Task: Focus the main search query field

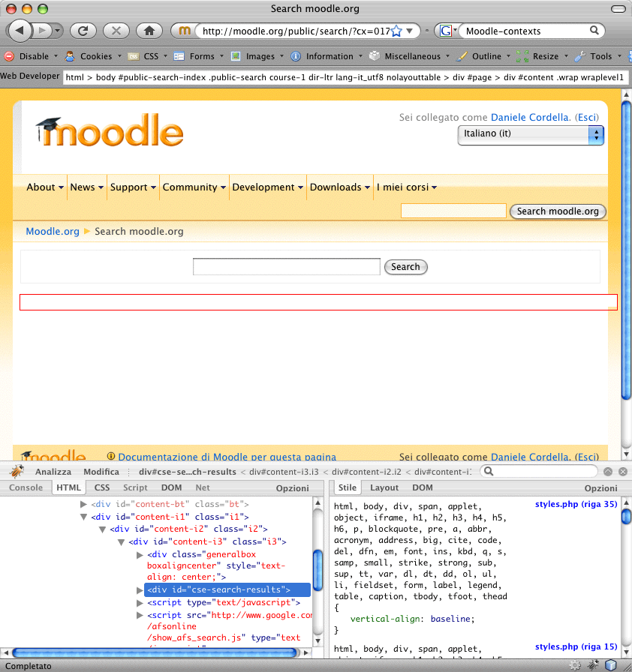Action: tap(287, 266)
